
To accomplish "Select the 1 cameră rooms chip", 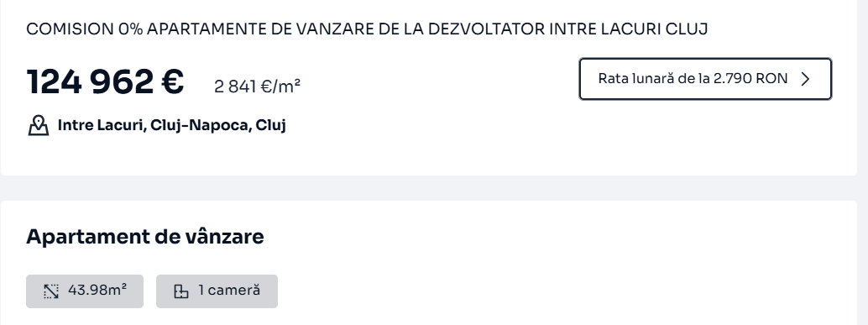I will click(217, 291).
